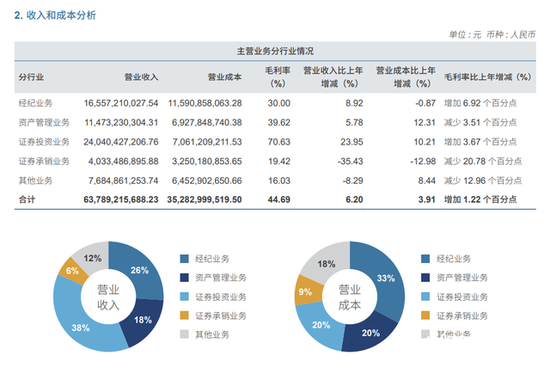This screenshot has width=550, height=368.
Task: Click the 营业成本比上年增减 column header
Action: click(x=406, y=77)
